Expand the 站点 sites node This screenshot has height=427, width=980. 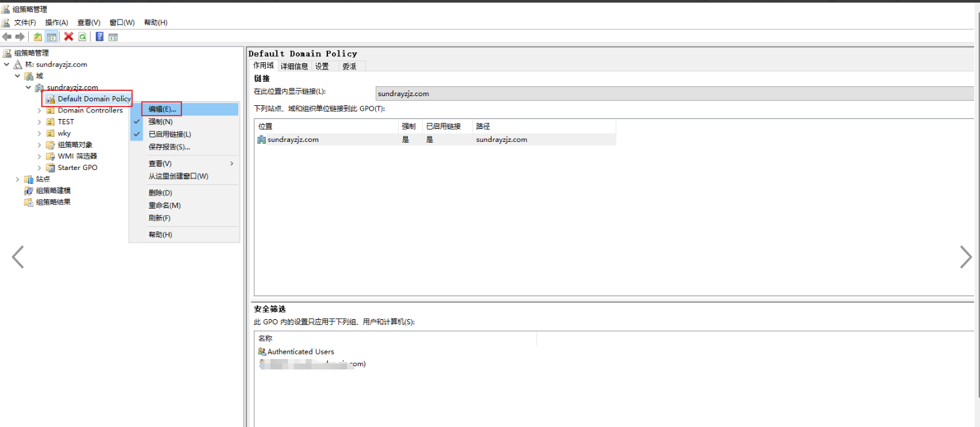pos(18,179)
